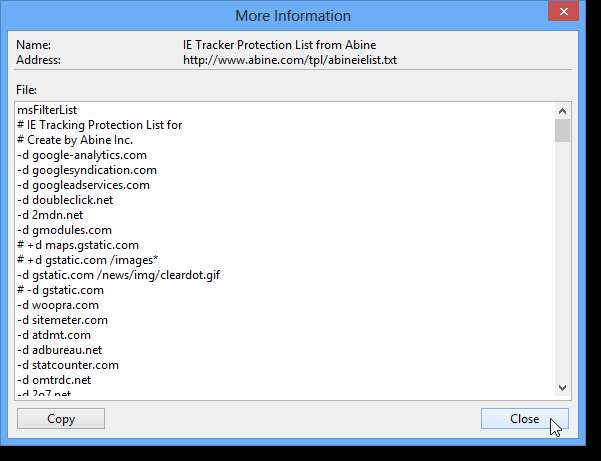
Task: Click the '# IE Tracking Protection List for' line
Action: point(100,125)
